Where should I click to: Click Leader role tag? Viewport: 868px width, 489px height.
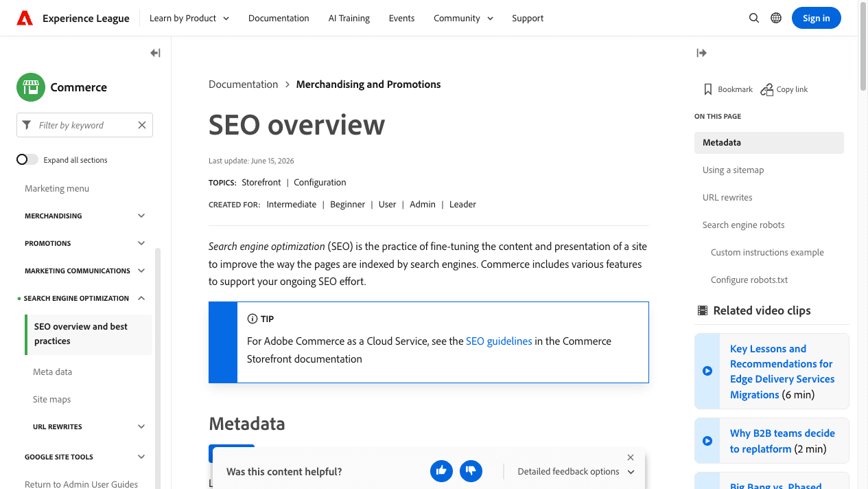point(462,204)
